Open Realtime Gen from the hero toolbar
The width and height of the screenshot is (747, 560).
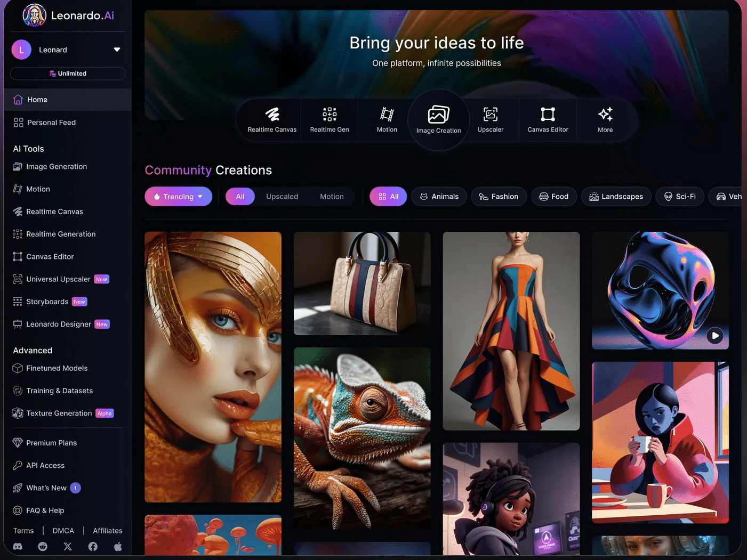[x=330, y=120]
